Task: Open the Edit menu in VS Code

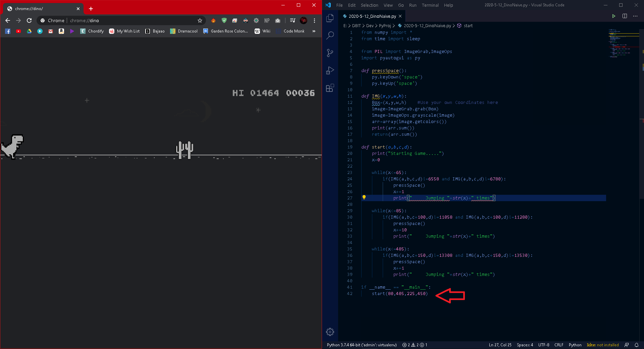Action: [x=352, y=5]
